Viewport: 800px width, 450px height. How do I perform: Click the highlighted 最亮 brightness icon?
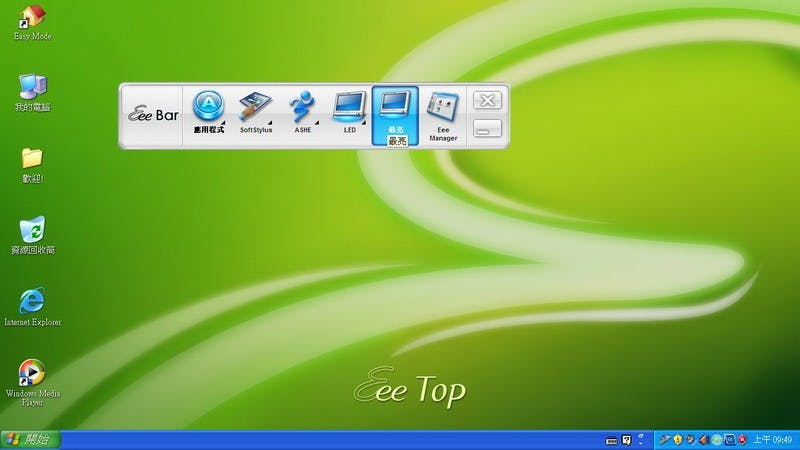(395, 116)
